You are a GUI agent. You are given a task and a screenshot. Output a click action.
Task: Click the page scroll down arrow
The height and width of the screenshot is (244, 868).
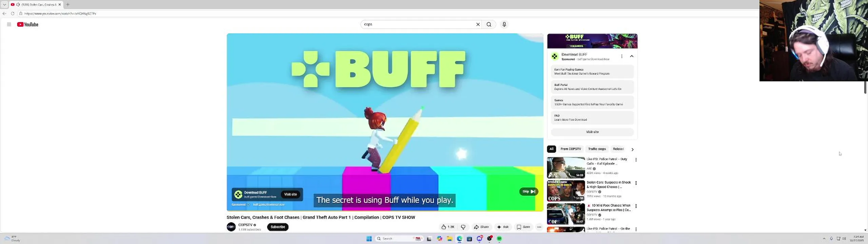pyautogui.click(x=865, y=230)
